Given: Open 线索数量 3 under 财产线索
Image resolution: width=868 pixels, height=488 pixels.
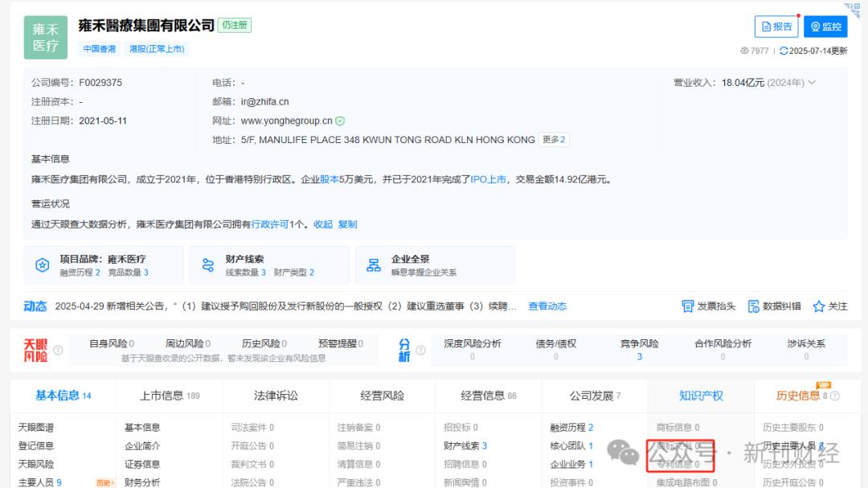Looking at the screenshot, I should 246,273.
